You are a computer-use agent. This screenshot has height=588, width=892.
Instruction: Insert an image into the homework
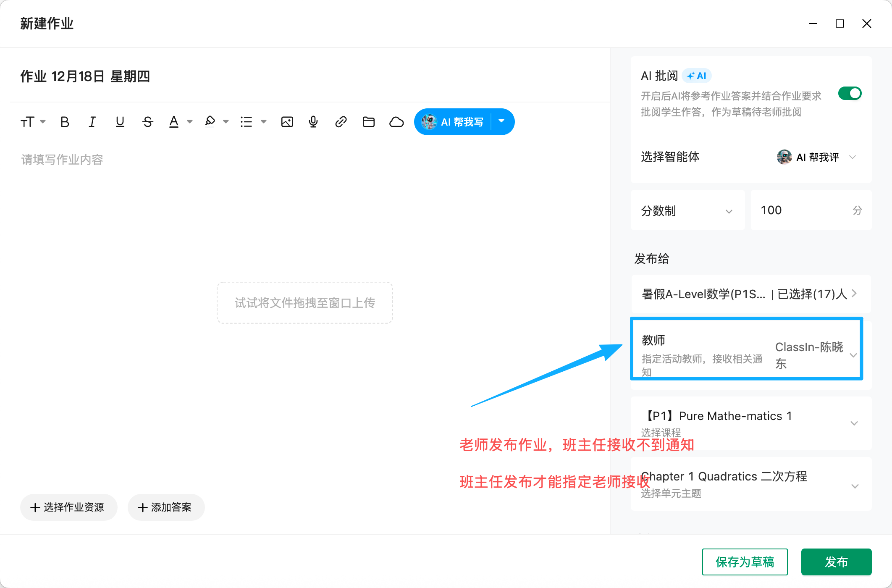click(287, 121)
